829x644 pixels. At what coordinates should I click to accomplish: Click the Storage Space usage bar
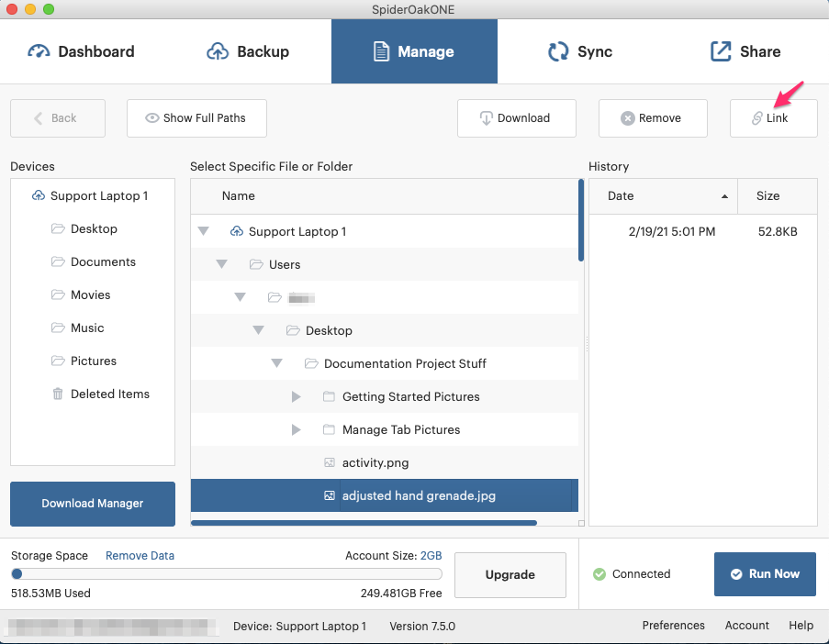coord(227,574)
